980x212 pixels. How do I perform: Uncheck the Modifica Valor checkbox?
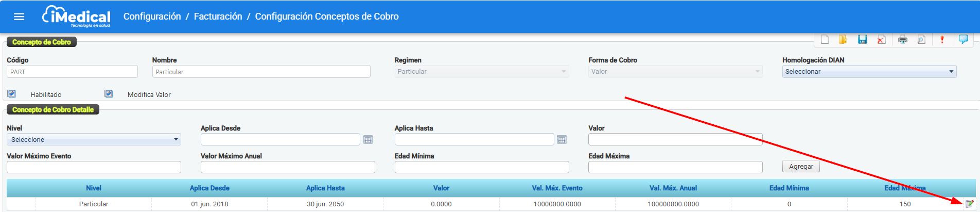109,94
